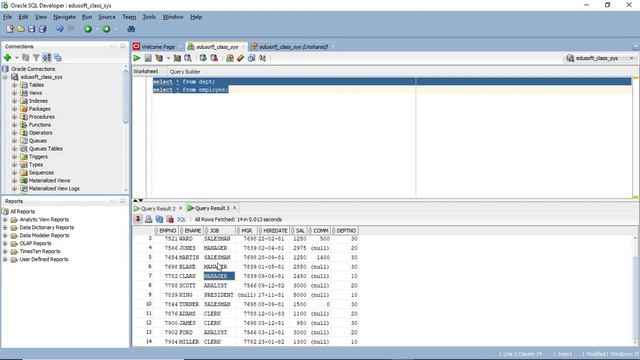
Task: Click the Commit icon in worksheet toolbar
Action: 203,58
